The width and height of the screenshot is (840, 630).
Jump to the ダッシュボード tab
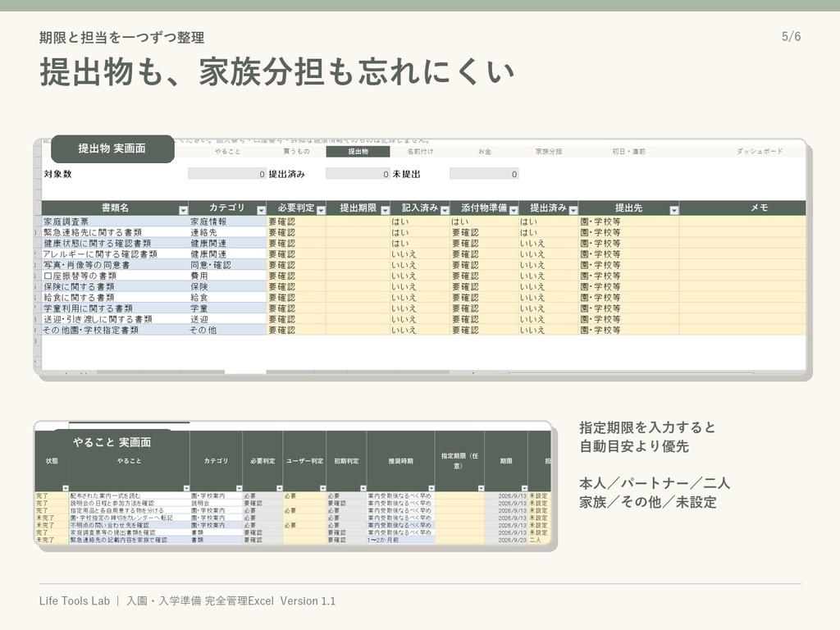(x=759, y=152)
